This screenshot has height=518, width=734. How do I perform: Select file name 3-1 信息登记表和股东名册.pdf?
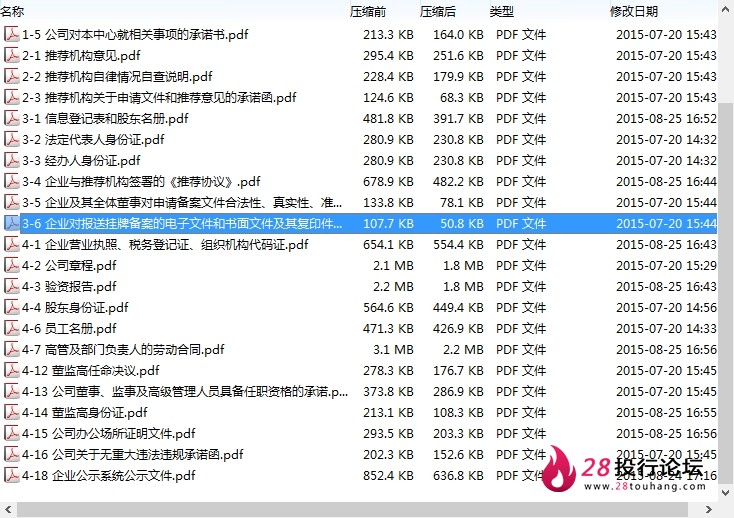point(105,118)
